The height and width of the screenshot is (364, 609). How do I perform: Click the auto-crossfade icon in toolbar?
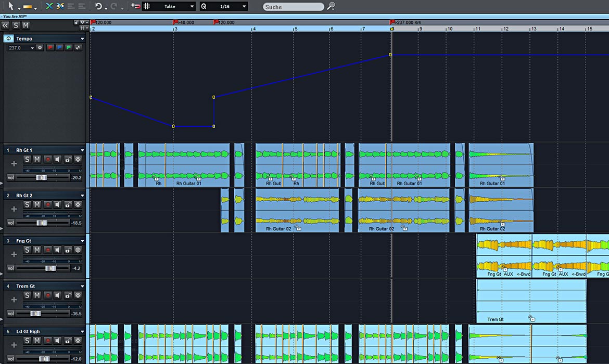[x=60, y=6]
